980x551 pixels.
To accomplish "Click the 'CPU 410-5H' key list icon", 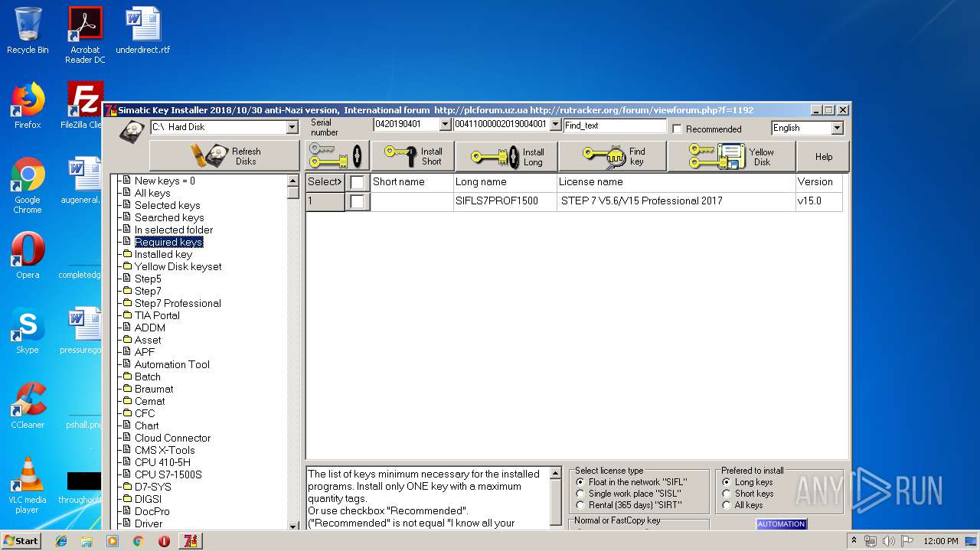I will [127, 462].
